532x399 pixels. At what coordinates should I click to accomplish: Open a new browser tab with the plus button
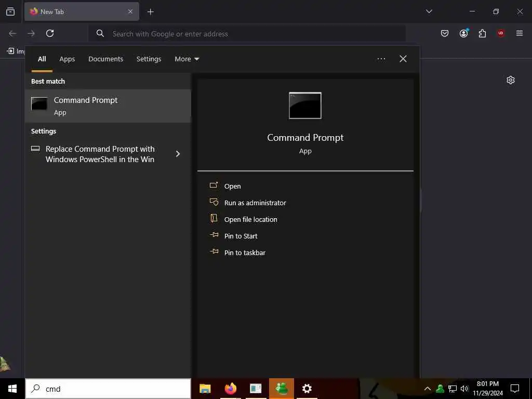[150, 12]
